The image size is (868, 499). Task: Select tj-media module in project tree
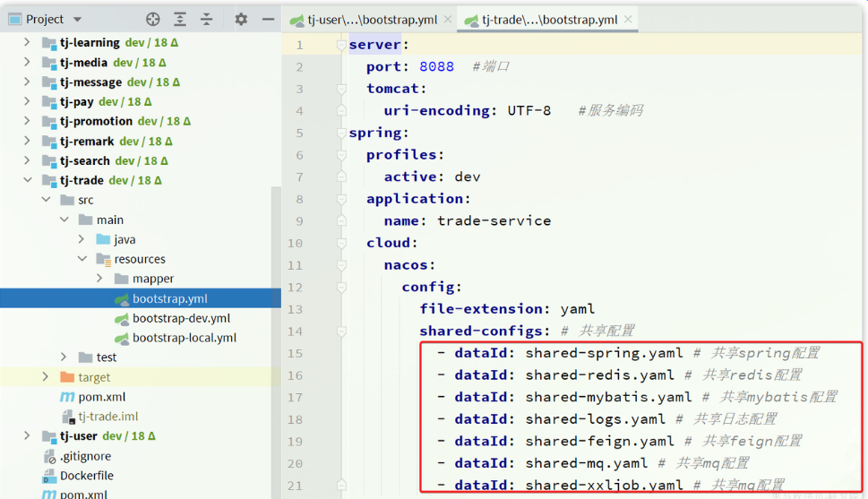tap(83, 63)
